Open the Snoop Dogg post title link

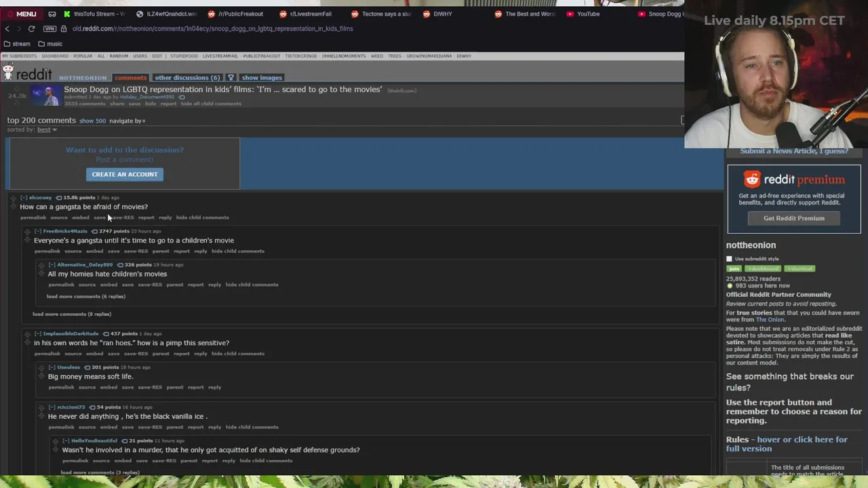coord(223,89)
